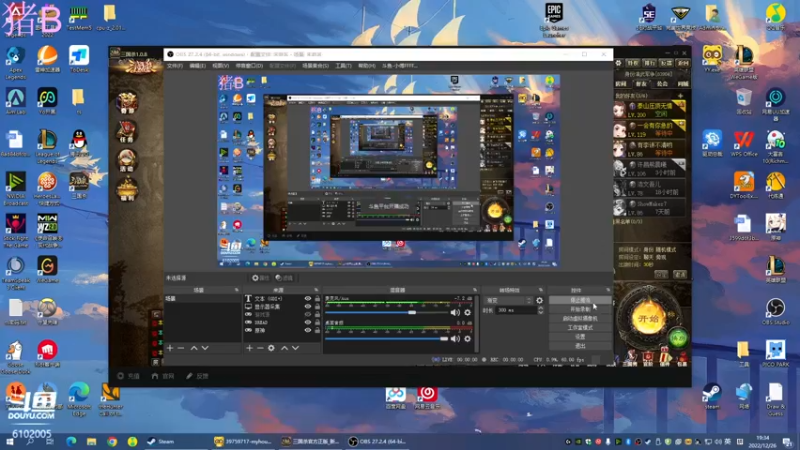Add a new scene with the plus icon
800x450 pixels.
click(x=170, y=348)
